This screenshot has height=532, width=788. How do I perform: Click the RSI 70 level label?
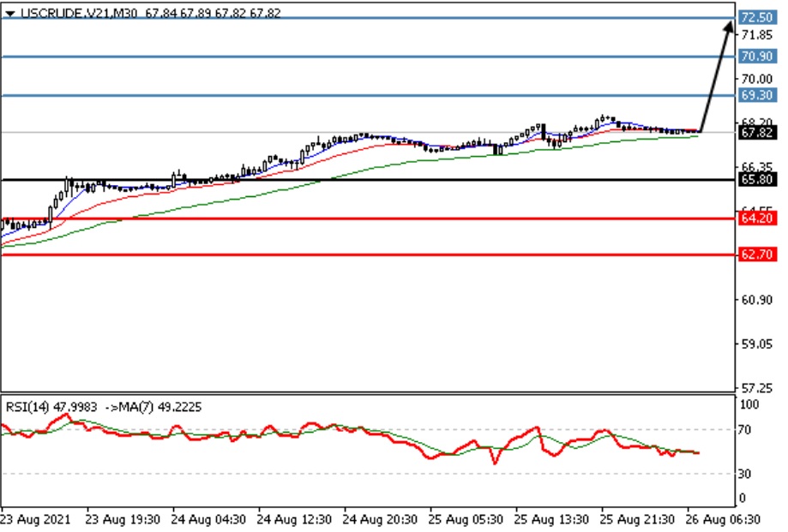744,429
